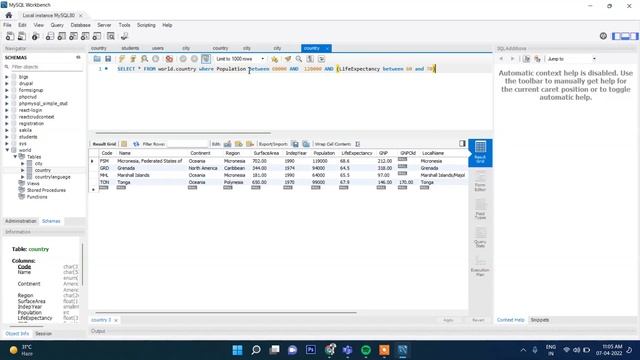
Task: Close the active country query tab
Action: 327,49
